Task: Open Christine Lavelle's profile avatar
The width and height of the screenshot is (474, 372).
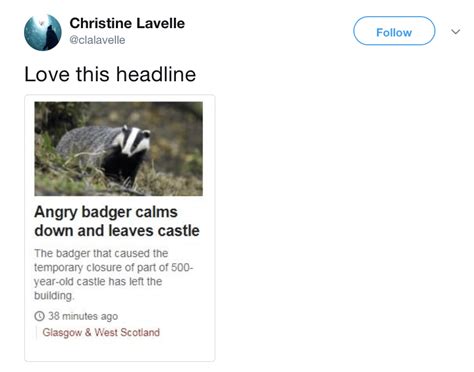Action: pyautogui.click(x=43, y=32)
